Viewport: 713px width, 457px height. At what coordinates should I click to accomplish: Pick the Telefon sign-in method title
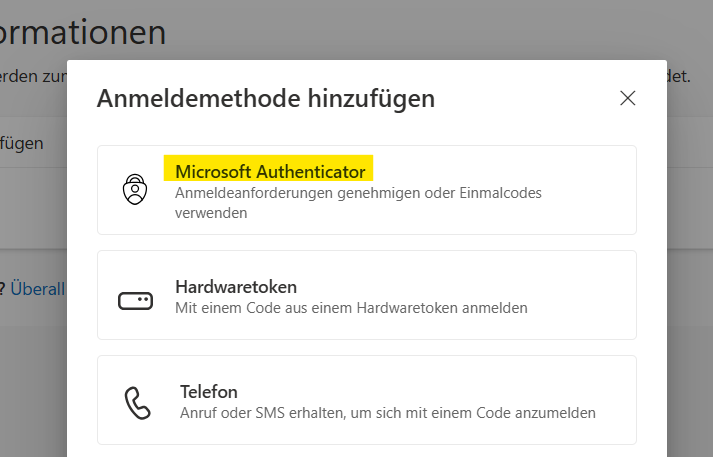point(208,391)
